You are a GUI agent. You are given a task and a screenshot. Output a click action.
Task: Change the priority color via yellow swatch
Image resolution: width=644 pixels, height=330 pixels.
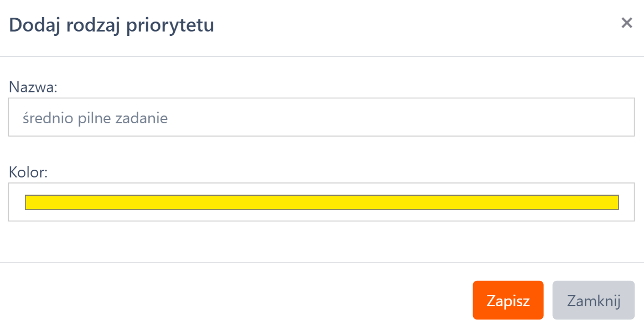(x=321, y=202)
